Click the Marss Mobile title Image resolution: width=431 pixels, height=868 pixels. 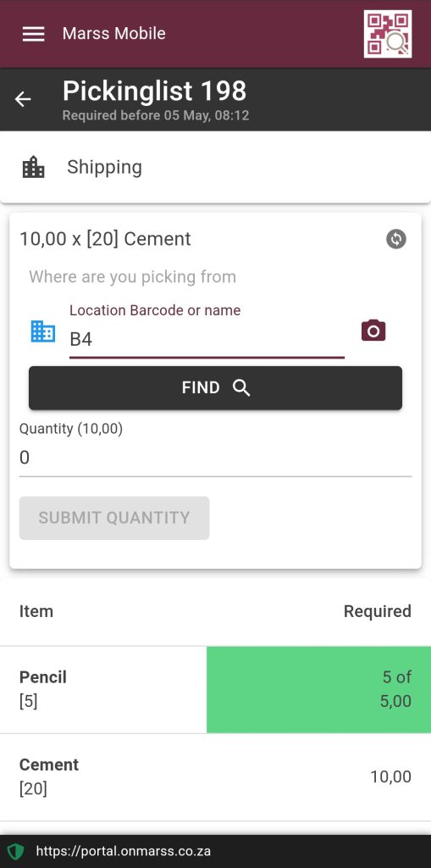(x=114, y=33)
